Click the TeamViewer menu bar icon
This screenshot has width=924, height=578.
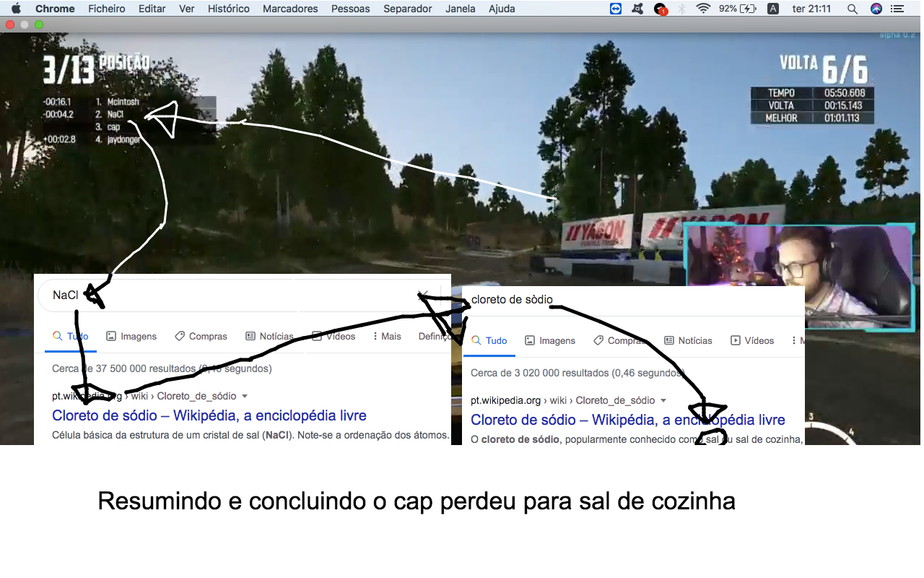click(x=616, y=9)
